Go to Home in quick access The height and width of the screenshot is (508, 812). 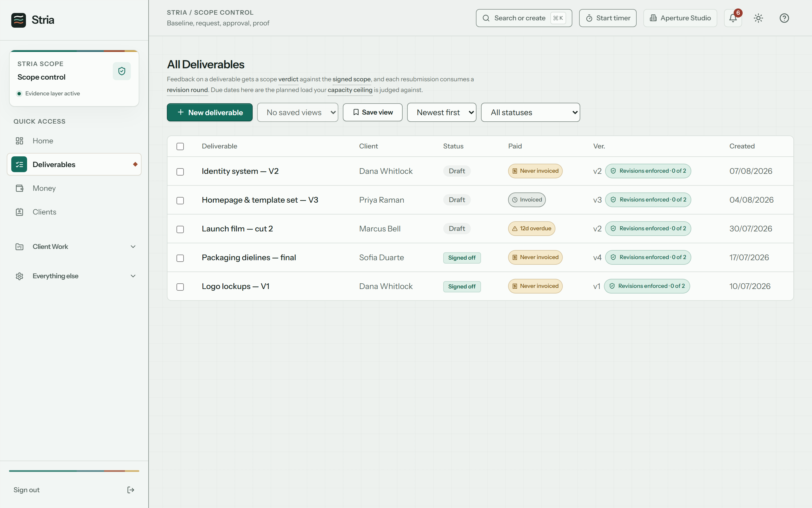pyautogui.click(x=74, y=141)
